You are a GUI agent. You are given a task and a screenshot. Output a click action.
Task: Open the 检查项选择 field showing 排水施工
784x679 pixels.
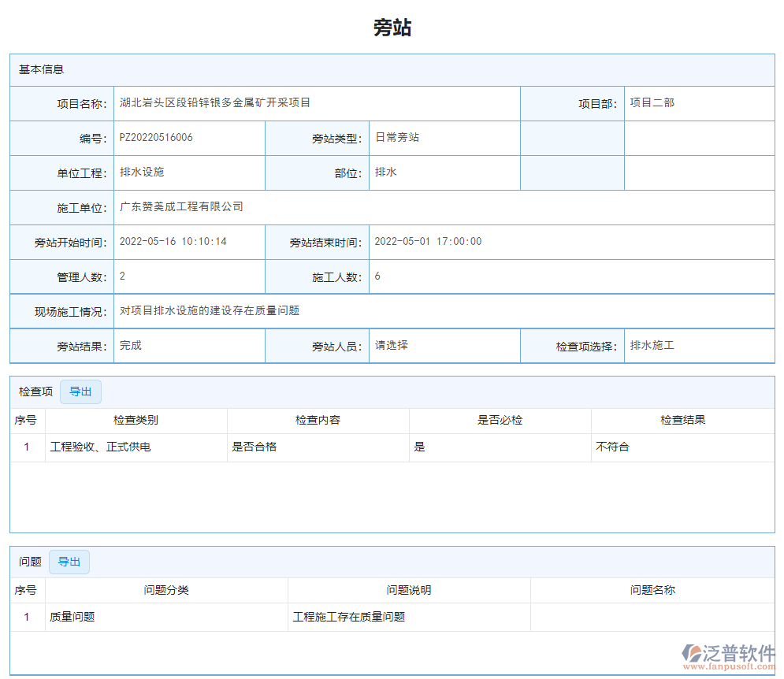click(699, 345)
